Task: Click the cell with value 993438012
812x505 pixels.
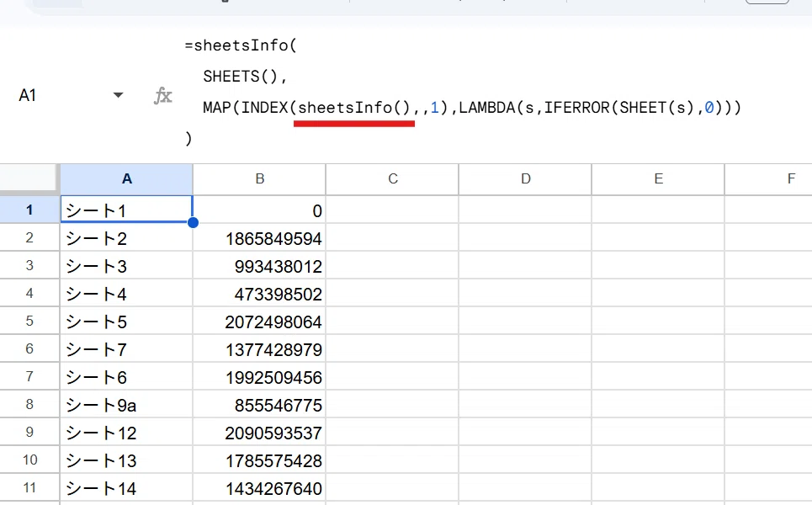Action: tap(259, 265)
